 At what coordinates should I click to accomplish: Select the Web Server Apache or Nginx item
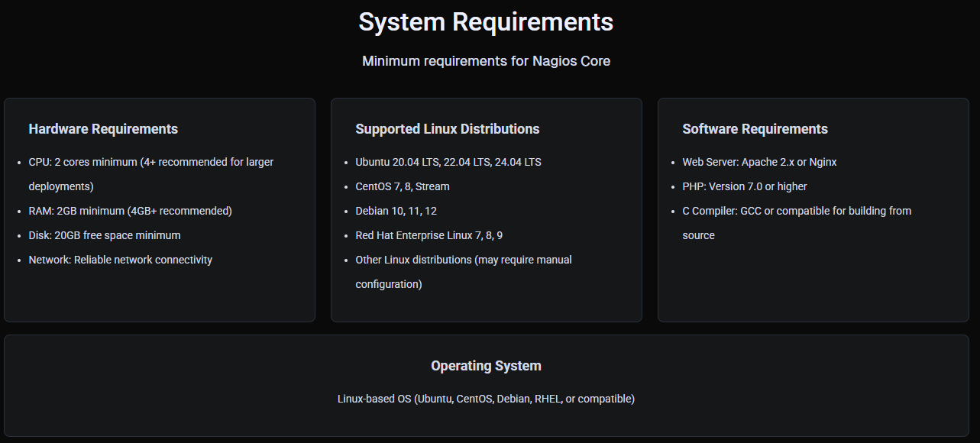pyautogui.click(x=759, y=162)
